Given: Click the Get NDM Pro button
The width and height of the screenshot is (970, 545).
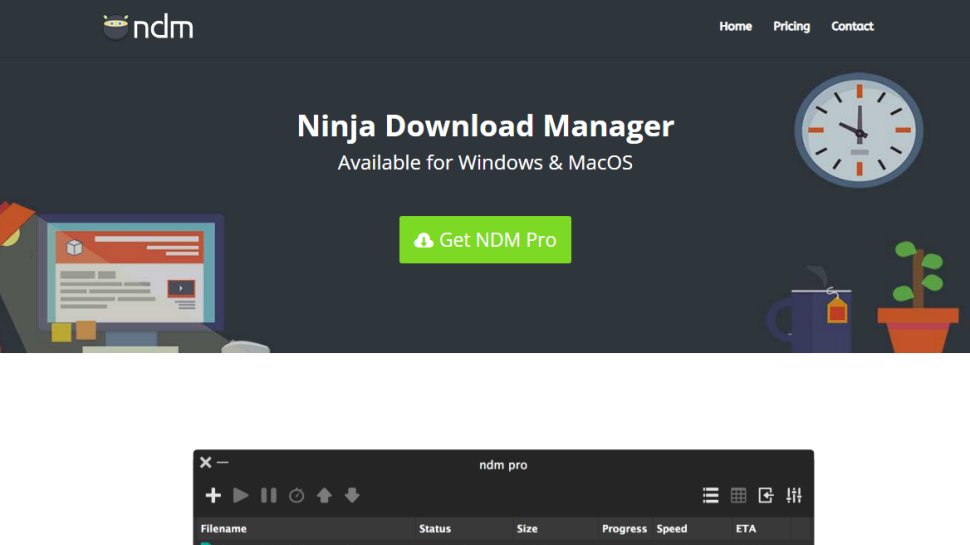Looking at the screenshot, I should point(485,239).
